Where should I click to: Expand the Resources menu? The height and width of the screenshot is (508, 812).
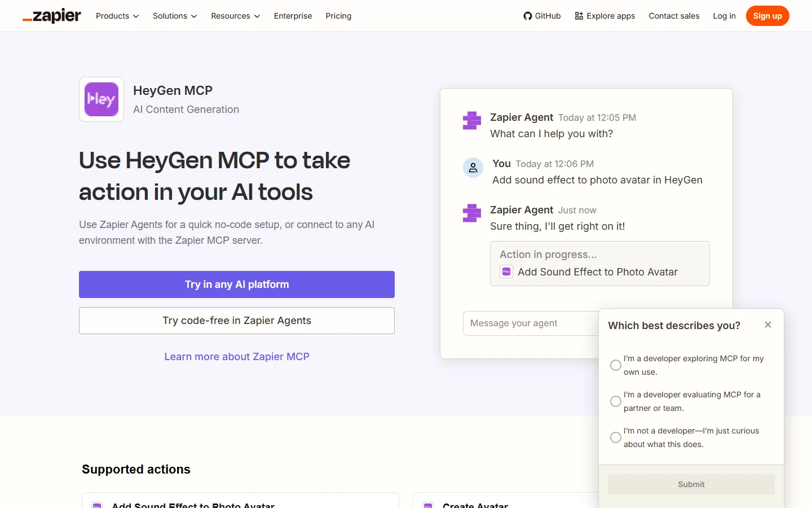[236, 16]
